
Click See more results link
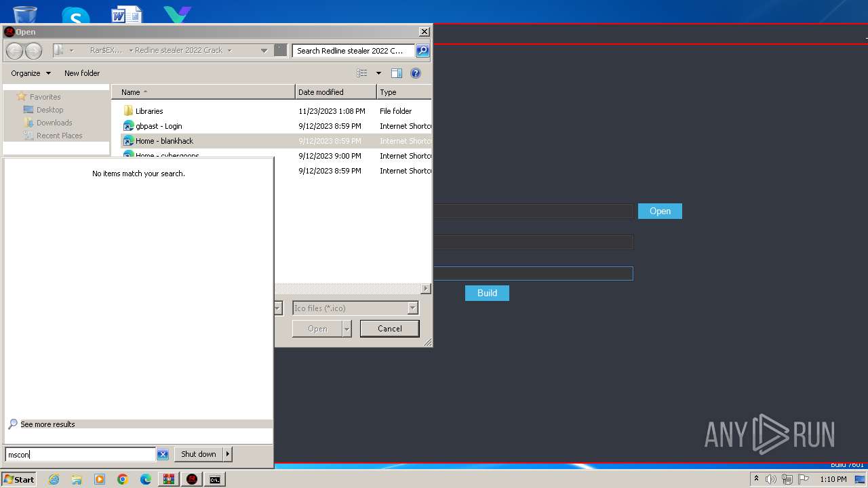tap(47, 424)
